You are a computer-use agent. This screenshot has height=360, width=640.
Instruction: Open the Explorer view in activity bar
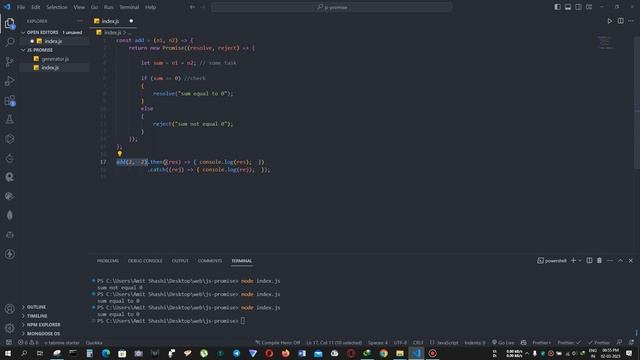[9, 24]
